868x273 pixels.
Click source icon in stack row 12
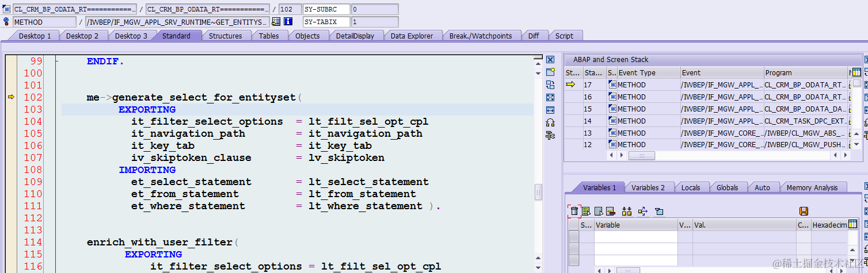[x=612, y=145]
